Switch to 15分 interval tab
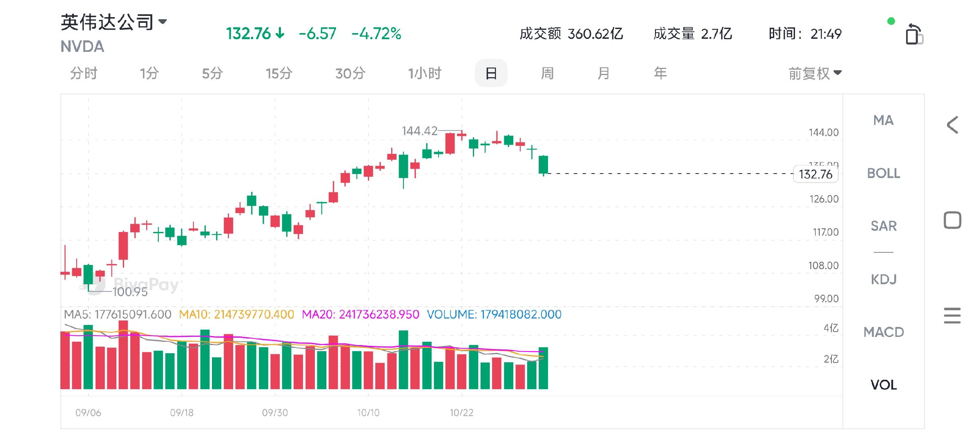 click(x=279, y=73)
